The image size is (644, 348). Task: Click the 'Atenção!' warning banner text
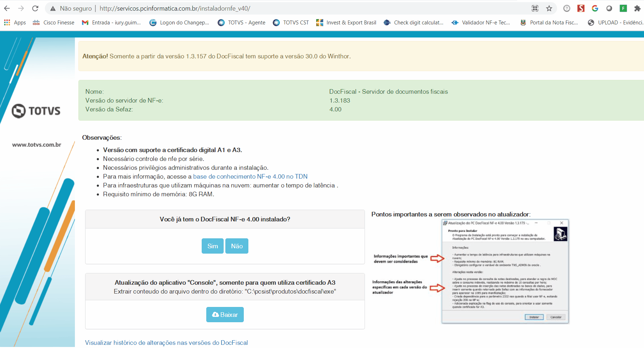click(x=216, y=56)
